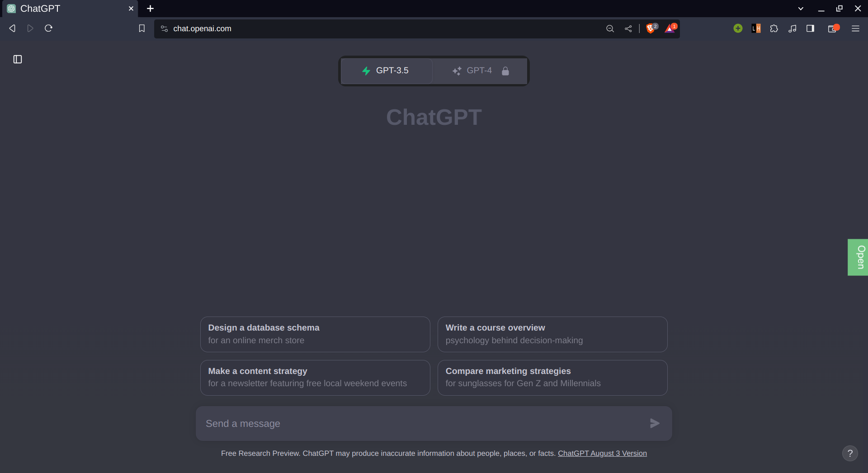Open a new browser tab
Screen dimensions: 868x473
coord(150,9)
